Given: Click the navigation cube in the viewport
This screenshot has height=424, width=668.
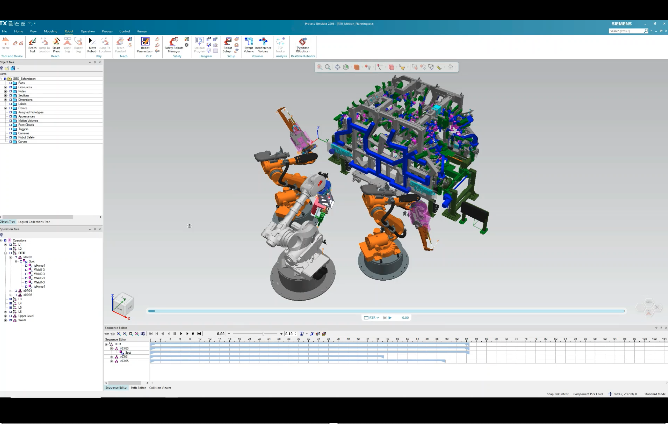Looking at the screenshot, I should 123,303.
